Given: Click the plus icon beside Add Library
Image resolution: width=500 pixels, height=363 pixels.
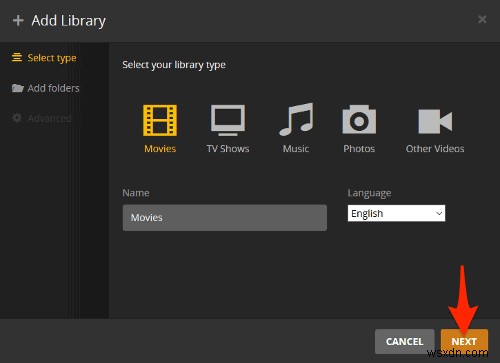Looking at the screenshot, I should (x=18, y=21).
